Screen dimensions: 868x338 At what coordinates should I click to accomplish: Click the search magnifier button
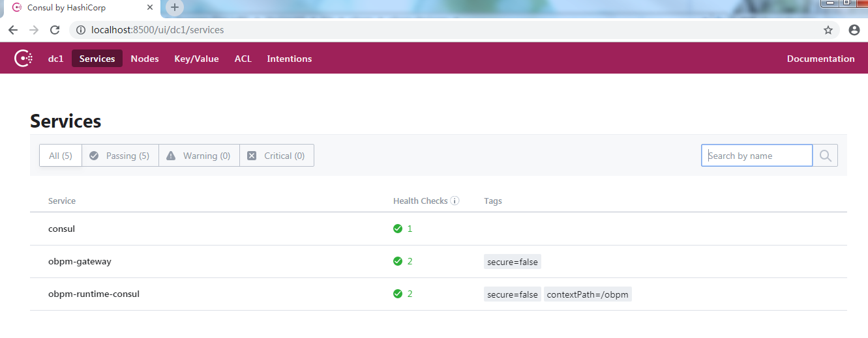(826, 156)
